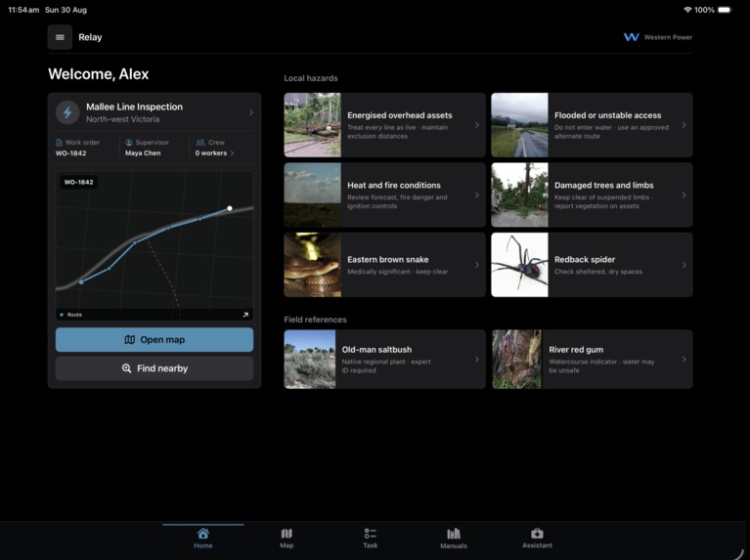750x560 pixels.
Task: Click the Local hazards heading
Action: click(x=311, y=78)
